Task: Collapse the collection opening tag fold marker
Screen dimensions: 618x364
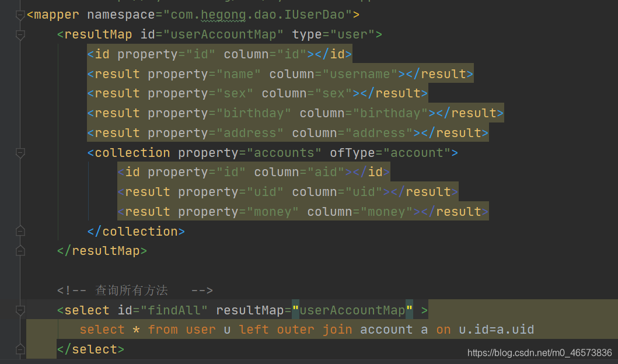Action: (20, 153)
